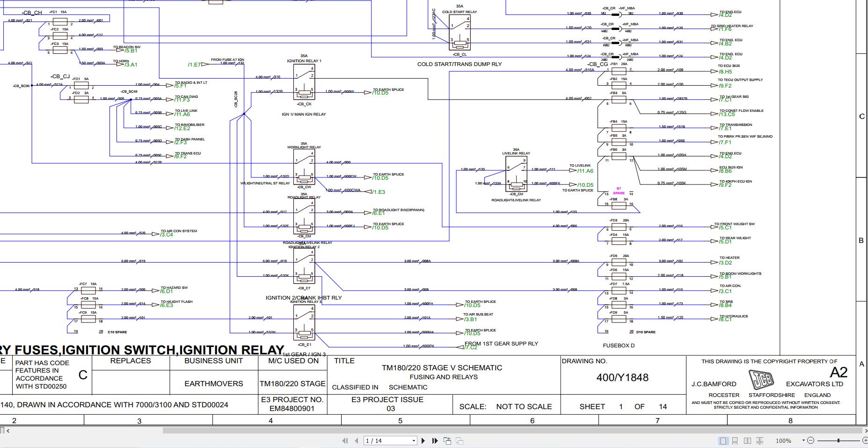868x448 pixels.
Task: Click the drawing number 400/Y1848
Action: [622, 378]
